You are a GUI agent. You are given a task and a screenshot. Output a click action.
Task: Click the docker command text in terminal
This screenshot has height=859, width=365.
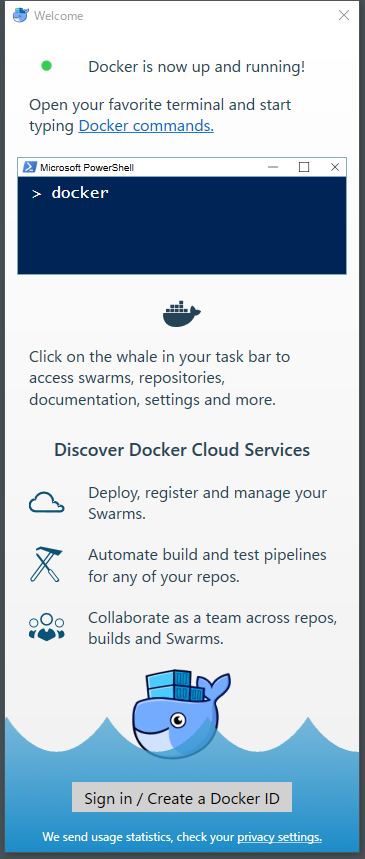pos(80,193)
